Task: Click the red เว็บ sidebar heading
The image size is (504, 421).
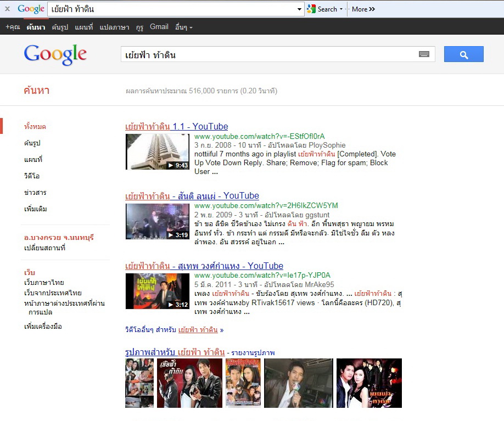Action: tap(30, 273)
